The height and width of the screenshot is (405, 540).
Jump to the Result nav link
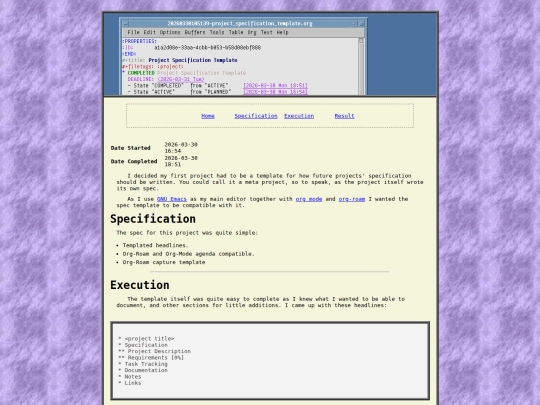(x=344, y=116)
